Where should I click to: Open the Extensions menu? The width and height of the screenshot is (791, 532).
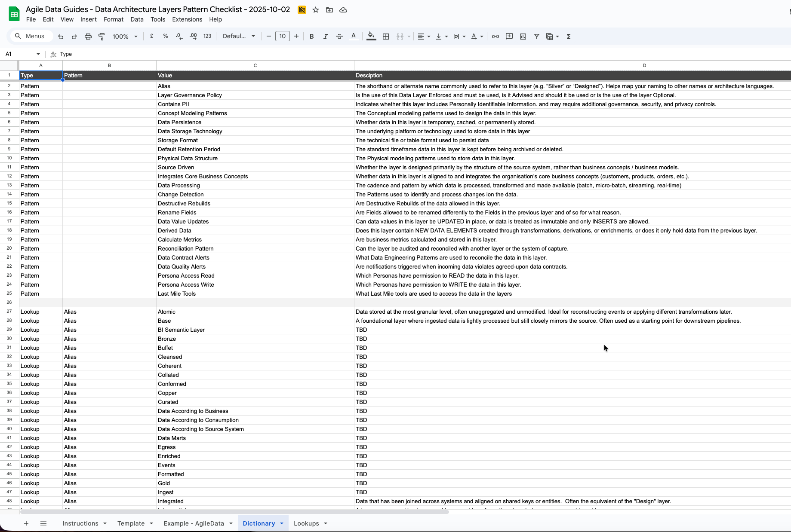187,19
